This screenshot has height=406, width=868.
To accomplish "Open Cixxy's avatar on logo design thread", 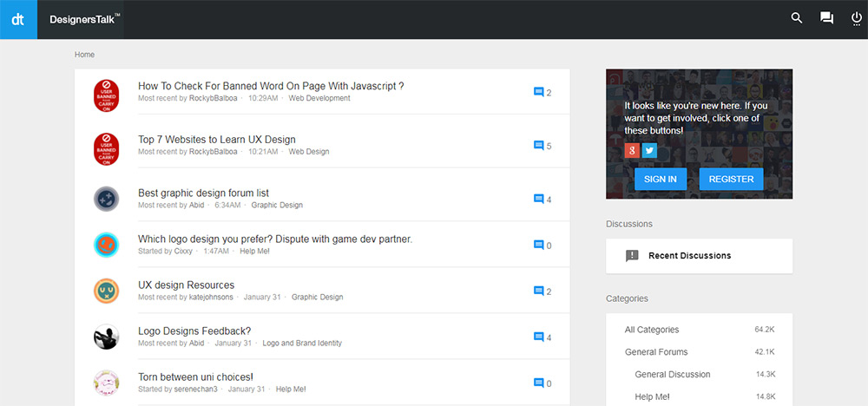I will (x=106, y=245).
